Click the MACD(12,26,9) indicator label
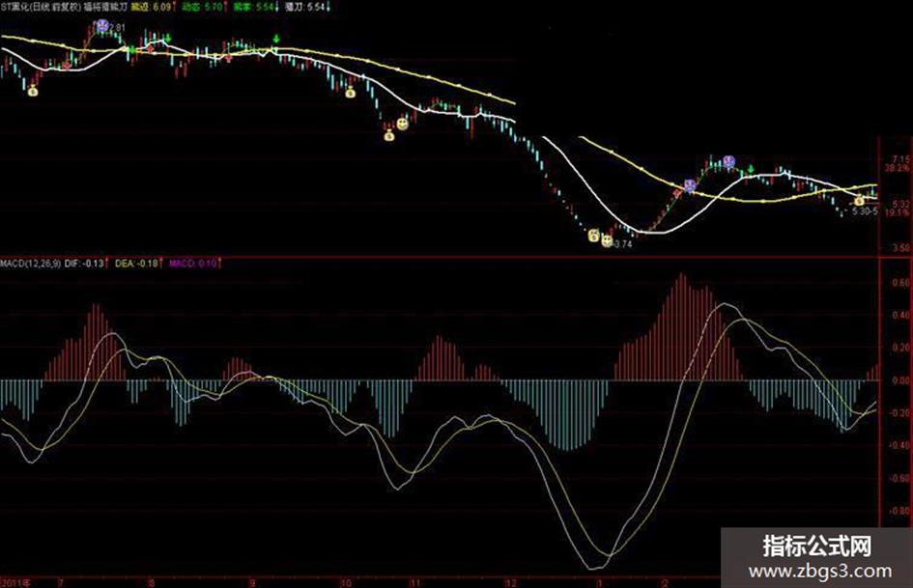The height and width of the screenshot is (588, 913). click(x=30, y=264)
